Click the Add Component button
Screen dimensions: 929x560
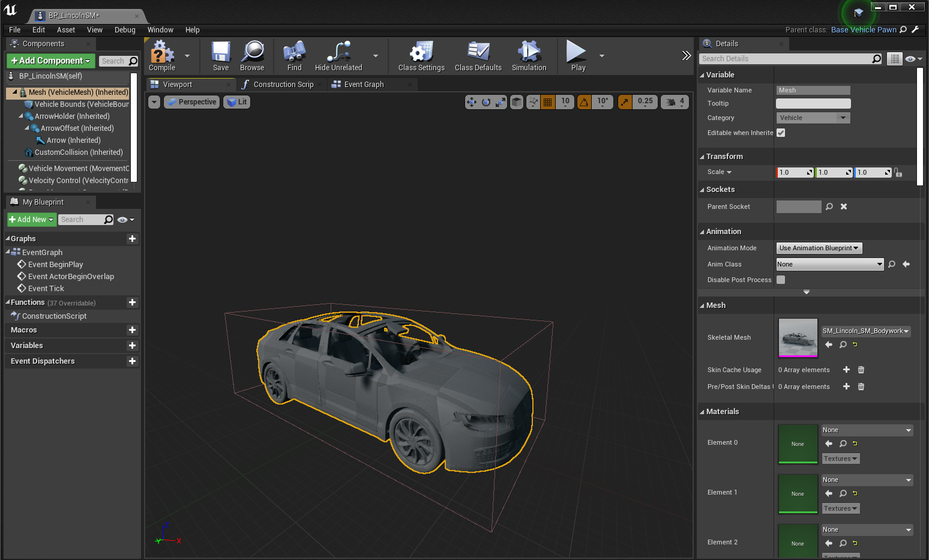click(50, 61)
